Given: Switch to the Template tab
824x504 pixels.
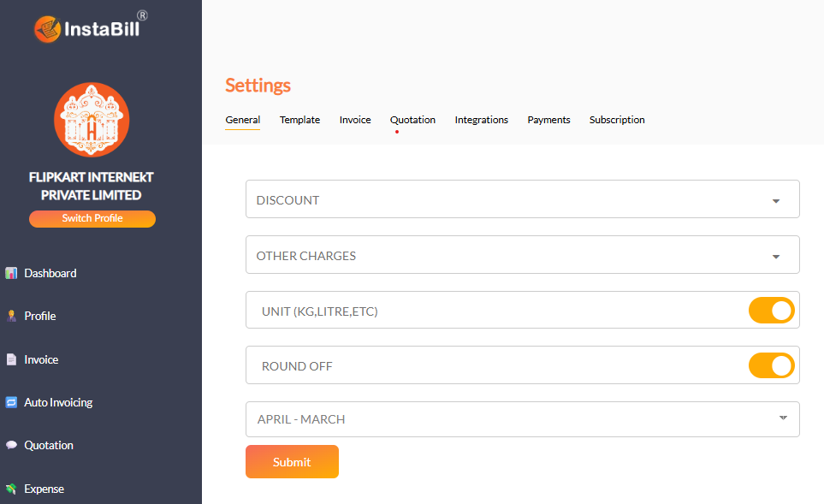Looking at the screenshot, I should click(299, 120).
